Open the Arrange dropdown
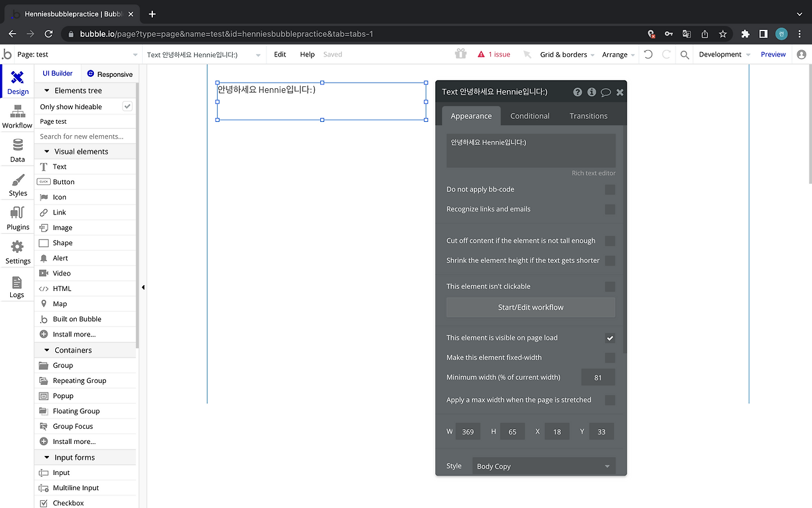Screen dimensions: 812x508 (x=619, y=55)
